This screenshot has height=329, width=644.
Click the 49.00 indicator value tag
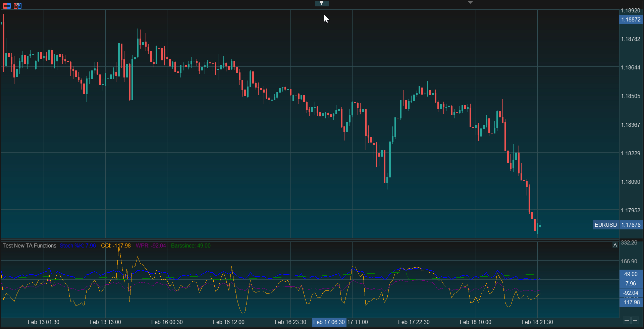point(631,274)
